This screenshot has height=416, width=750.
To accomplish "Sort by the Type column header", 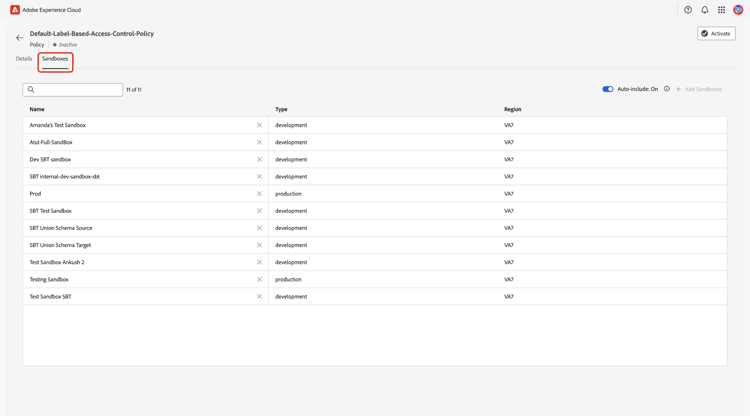I will click(281, 109).
